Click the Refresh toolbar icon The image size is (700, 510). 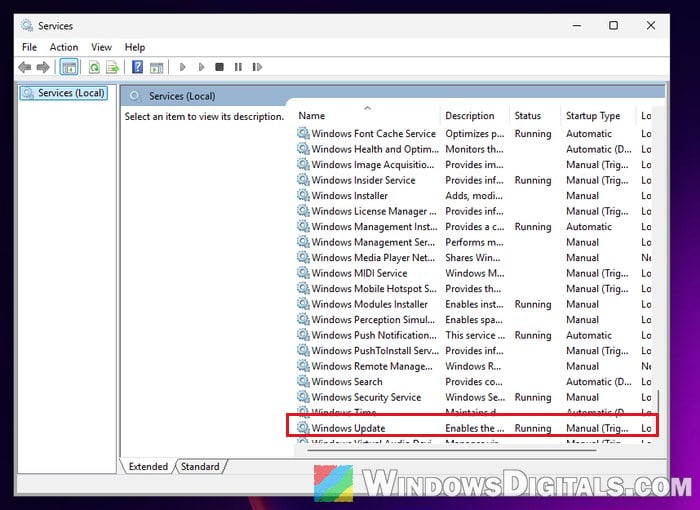point(94,67)
